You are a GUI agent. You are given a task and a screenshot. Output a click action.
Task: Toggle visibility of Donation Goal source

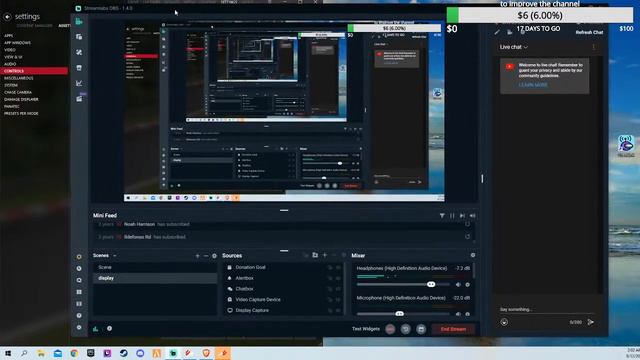(338, 267)
